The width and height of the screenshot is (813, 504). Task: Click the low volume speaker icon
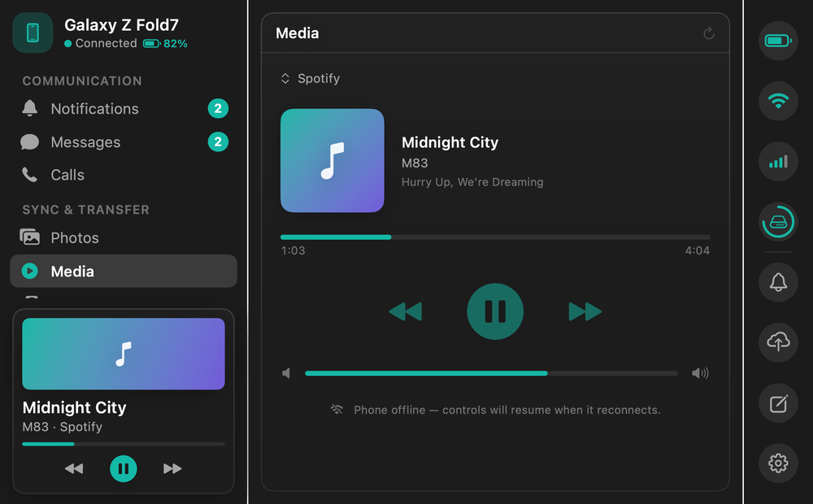tap(286, 373)
